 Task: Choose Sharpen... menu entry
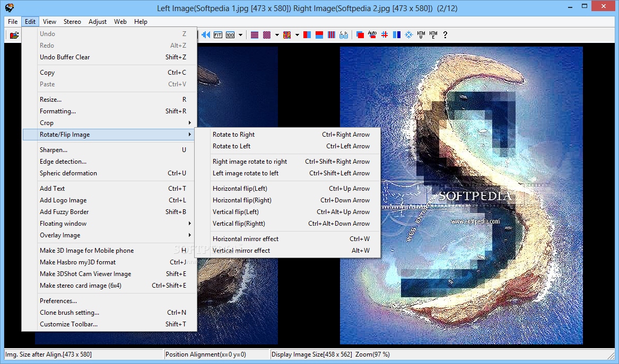tap(109, 150)
